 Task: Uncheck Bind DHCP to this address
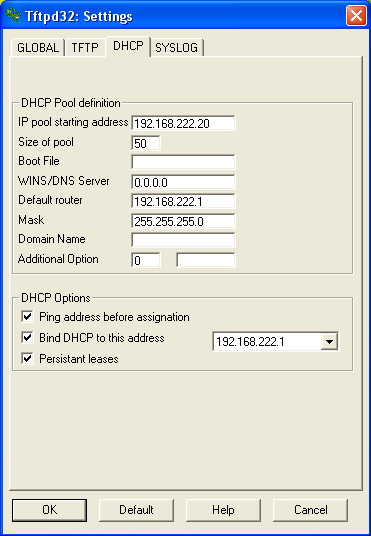coord(27,338)
